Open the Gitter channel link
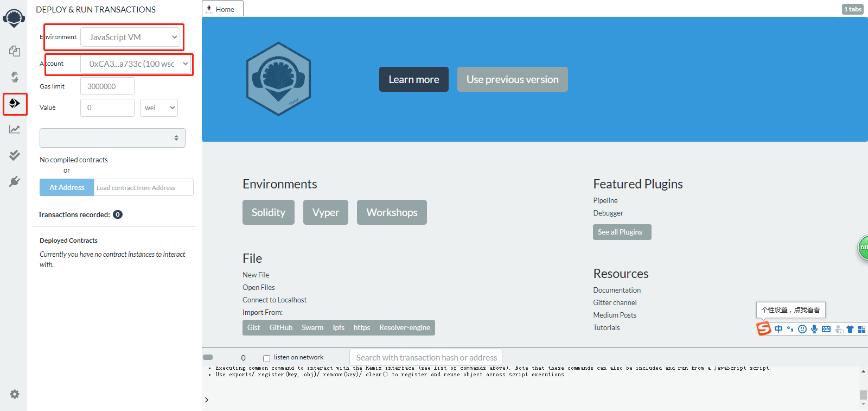Image resolution: width=868 pixels, height=411 pixels. coord(615,302)
